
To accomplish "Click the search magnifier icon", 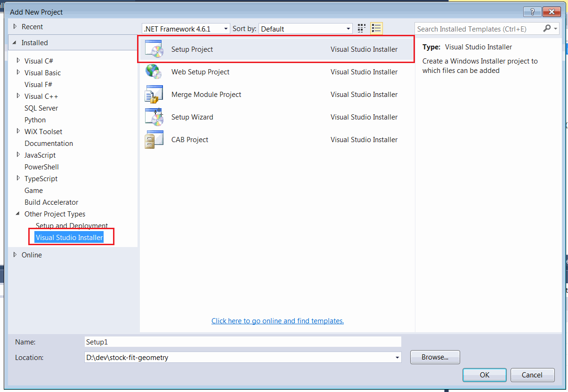I will point(547,29).
